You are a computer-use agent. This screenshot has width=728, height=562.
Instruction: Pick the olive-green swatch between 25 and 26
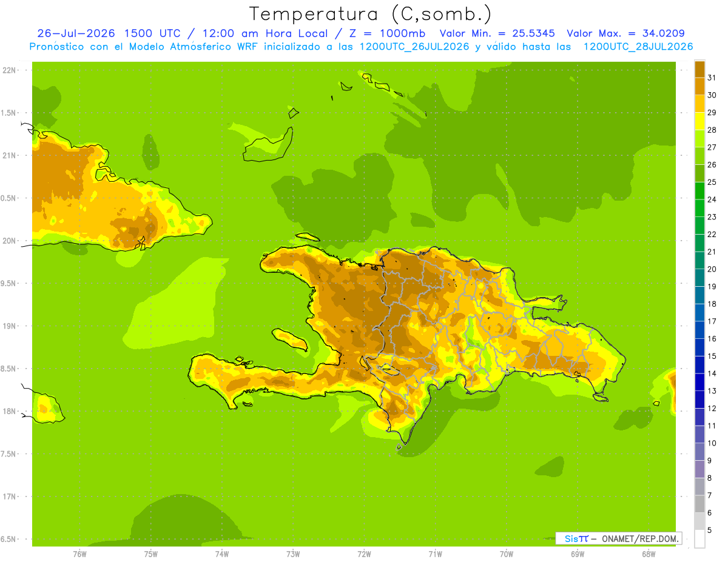click(699, 173)
